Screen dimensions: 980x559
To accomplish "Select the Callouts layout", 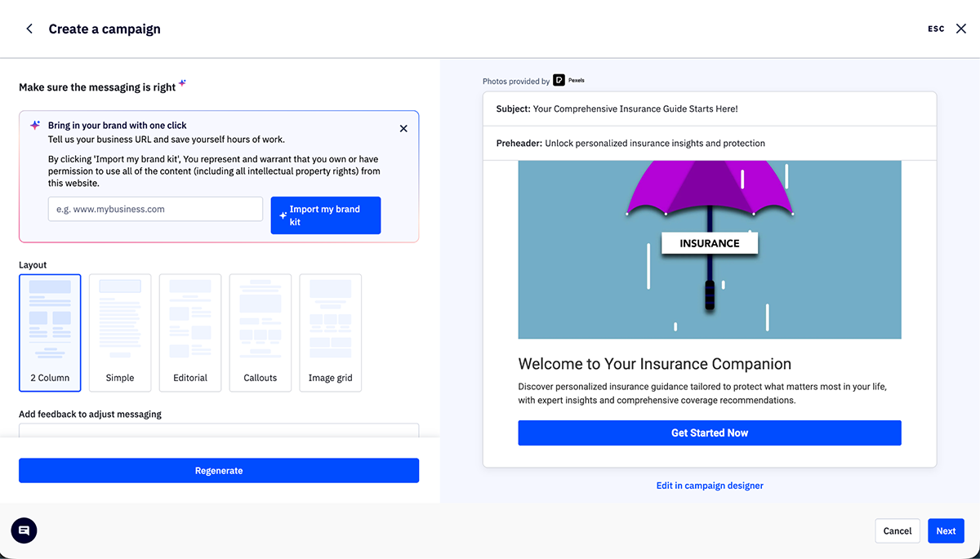I will tap(261, 333).
